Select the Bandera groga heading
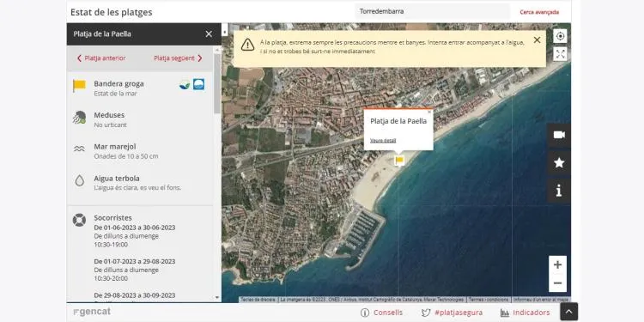Screen dimensions: 644x322 [118, 84]
